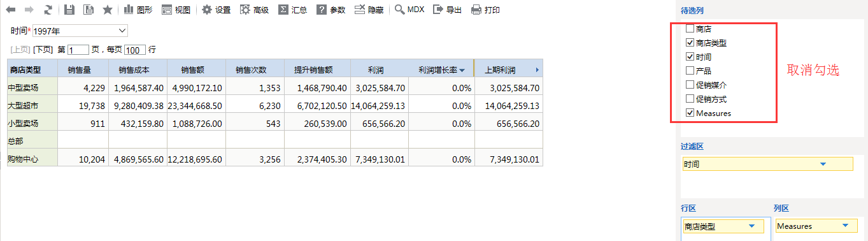Viewport: 868px width, 241px height.
Task: Click the 打印 print button
Action: pyautogui.click(x=485, y=10)
